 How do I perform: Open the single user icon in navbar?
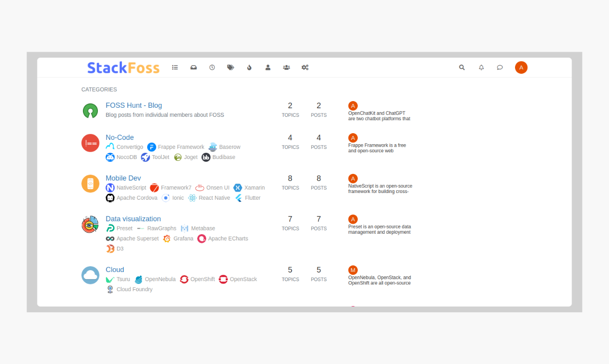268,68
